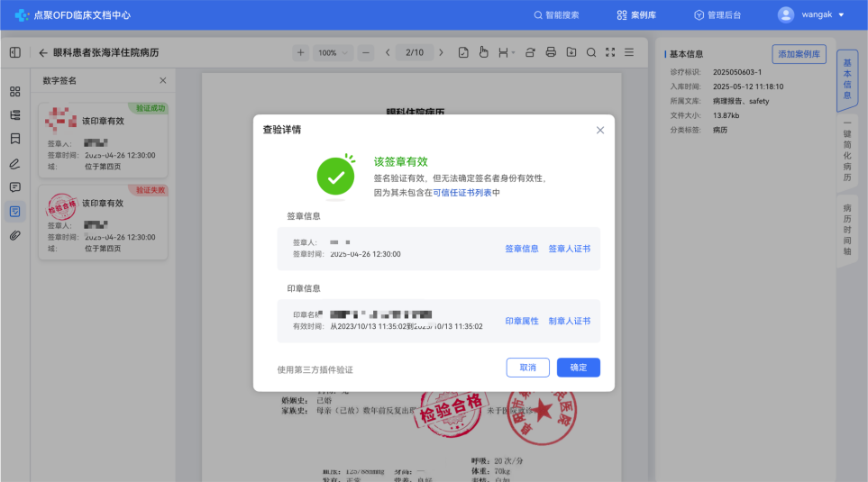868x482 pixels.
Task: Click the print icon in toolbar
Action: click(551, 52)
